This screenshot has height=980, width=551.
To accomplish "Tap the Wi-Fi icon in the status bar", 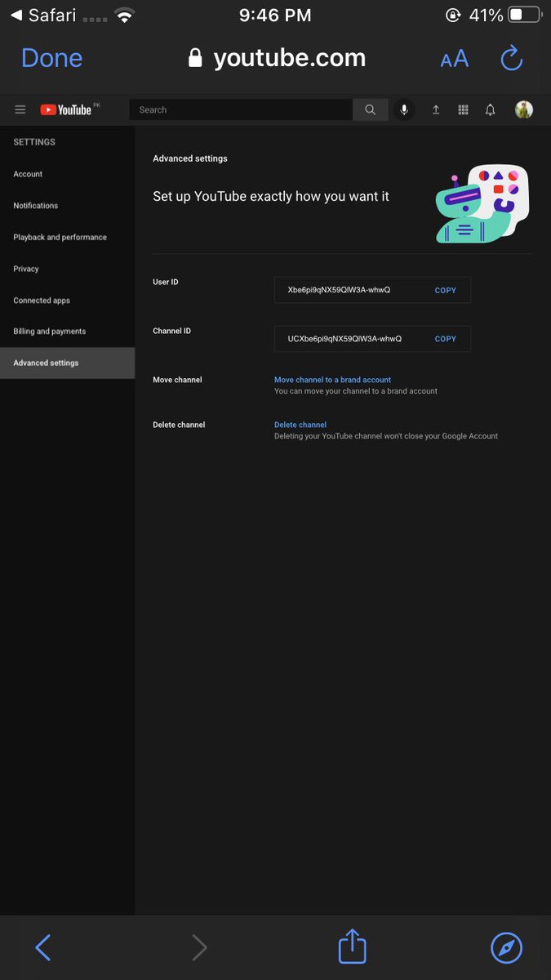I will (124, 15).
